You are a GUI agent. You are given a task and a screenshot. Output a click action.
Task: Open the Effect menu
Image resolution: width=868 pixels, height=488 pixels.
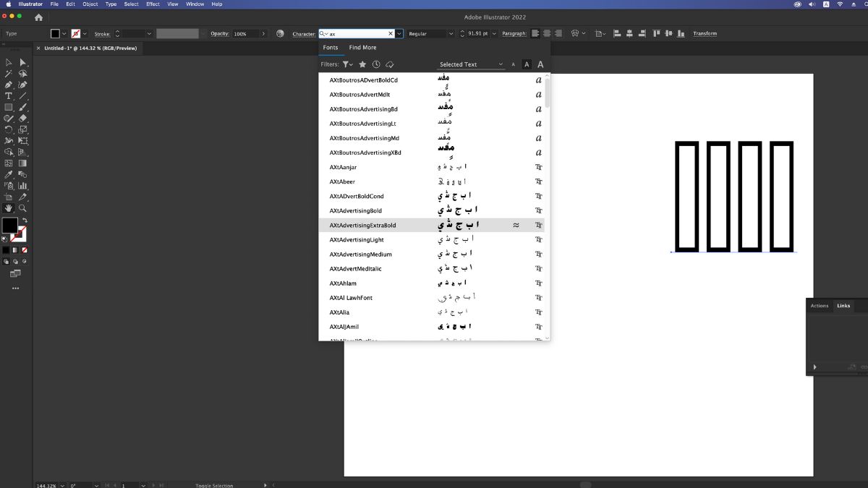tap(153, 4)
